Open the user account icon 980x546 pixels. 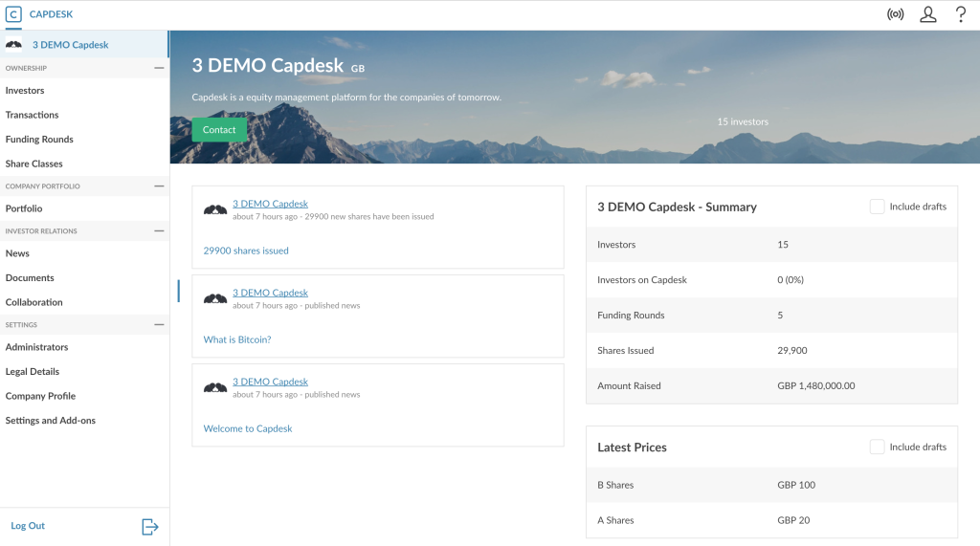[928, 13]
